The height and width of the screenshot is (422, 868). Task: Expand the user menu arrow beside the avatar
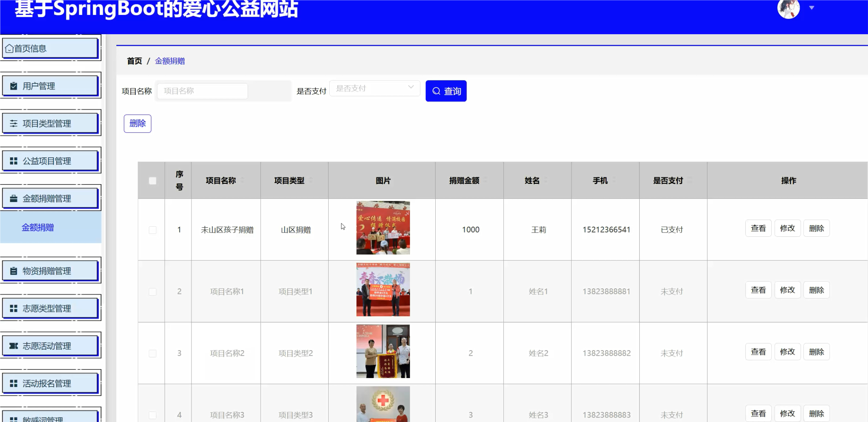tap(811, 8)
